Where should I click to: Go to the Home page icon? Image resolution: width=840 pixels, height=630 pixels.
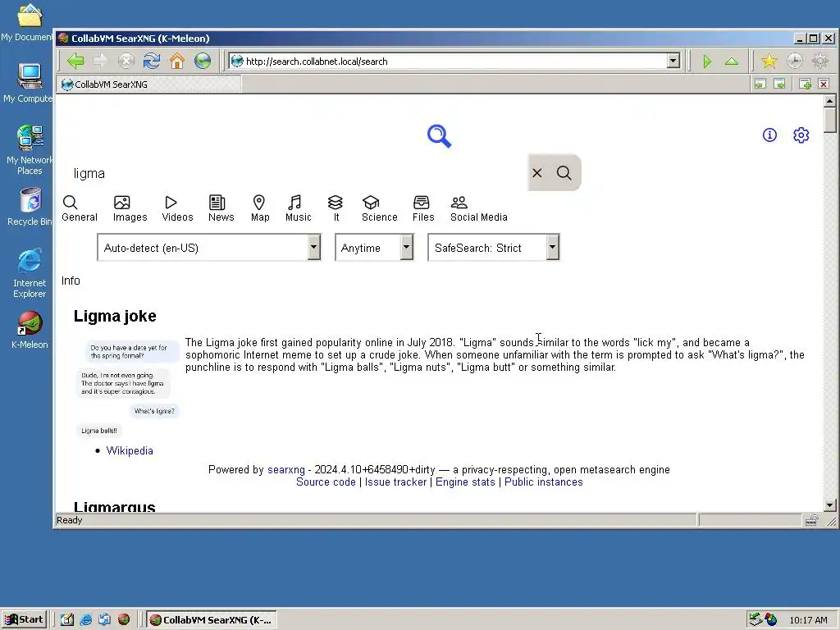pyautogui.click(x=177, y=61)
